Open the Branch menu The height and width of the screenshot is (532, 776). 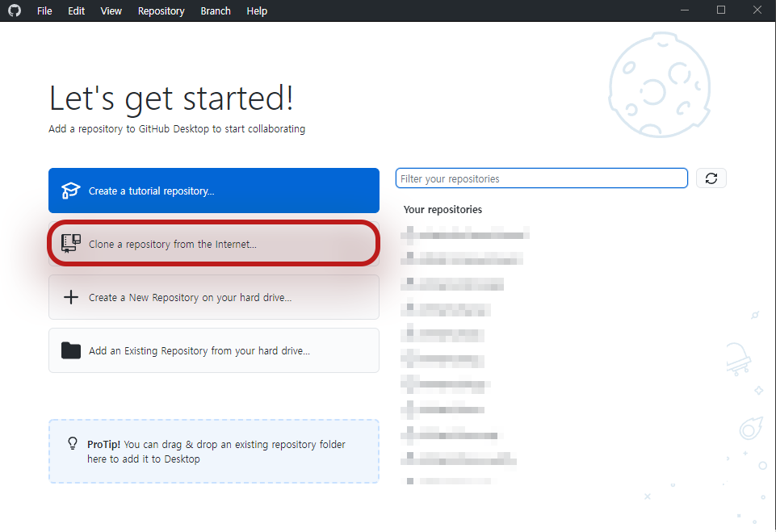216,10
